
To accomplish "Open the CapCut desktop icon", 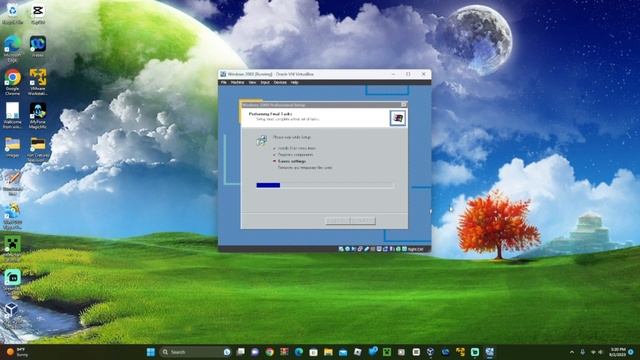I will pos(38,14).
